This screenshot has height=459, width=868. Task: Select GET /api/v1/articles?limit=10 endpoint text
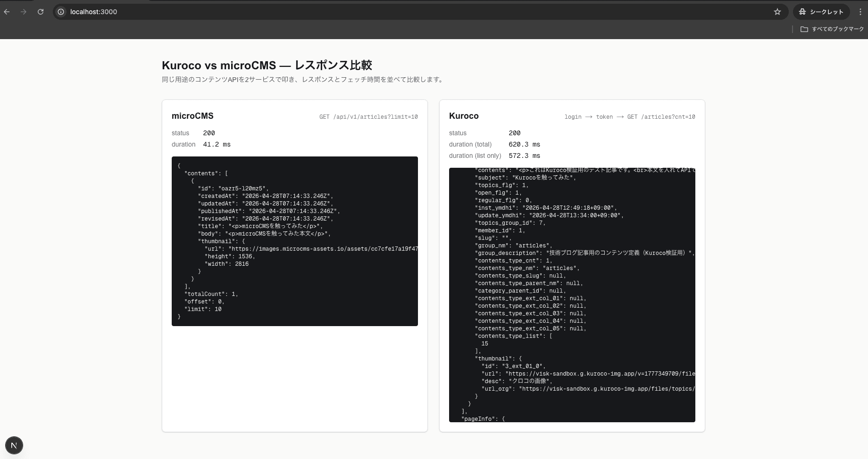pyautogui.click(x=368, y=117)
